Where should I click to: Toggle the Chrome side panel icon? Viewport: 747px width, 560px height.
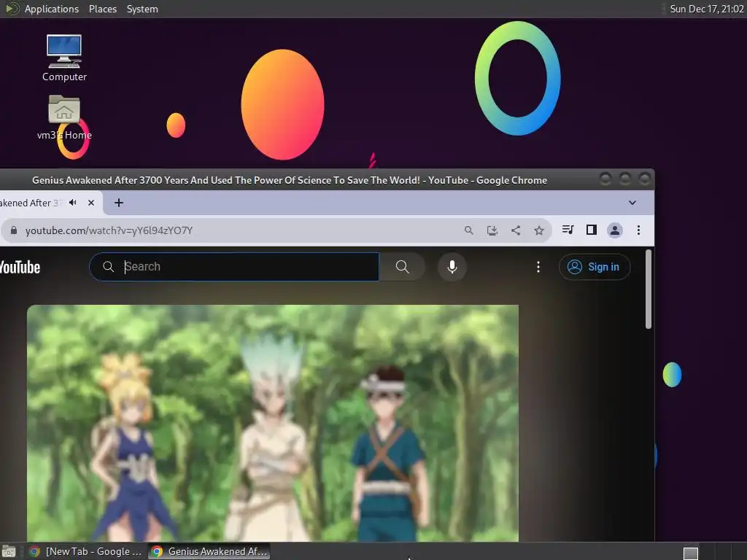(x=591, y=230)
